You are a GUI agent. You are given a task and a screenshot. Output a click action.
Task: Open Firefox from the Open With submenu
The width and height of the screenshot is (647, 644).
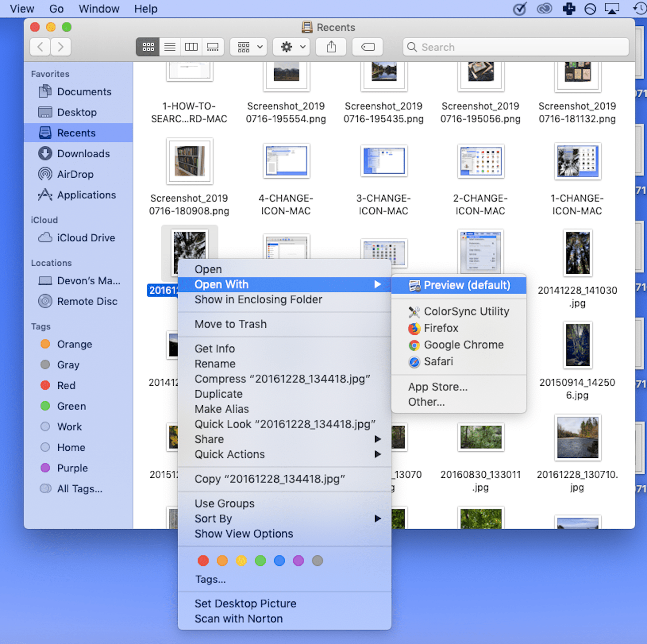coord(441,328)
